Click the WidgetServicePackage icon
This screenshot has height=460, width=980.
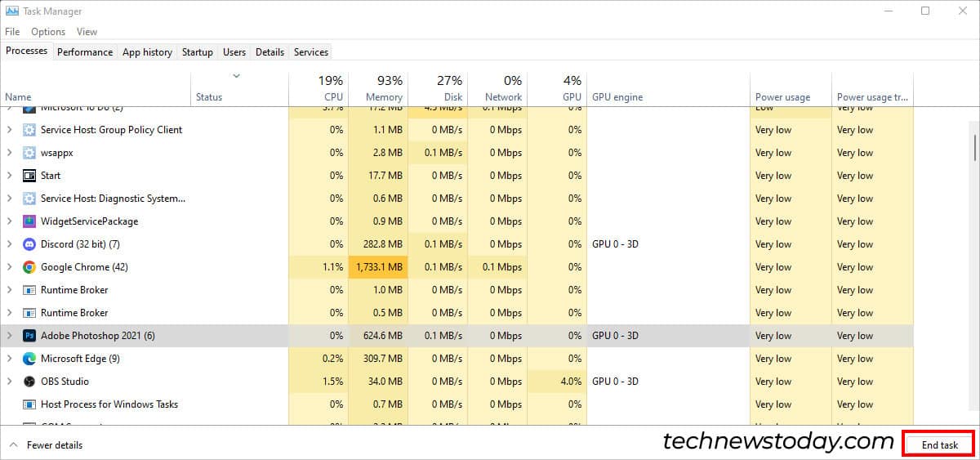(29, 221)
